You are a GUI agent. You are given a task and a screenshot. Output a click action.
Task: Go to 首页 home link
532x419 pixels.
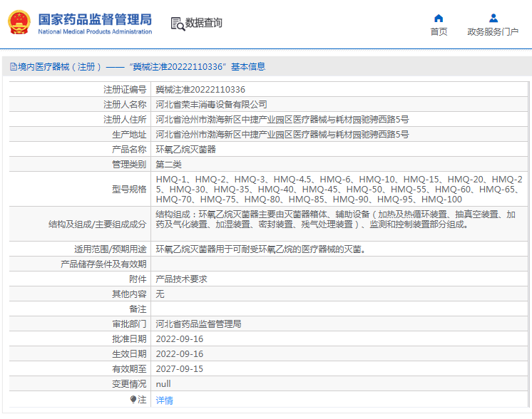click(439, 31)
